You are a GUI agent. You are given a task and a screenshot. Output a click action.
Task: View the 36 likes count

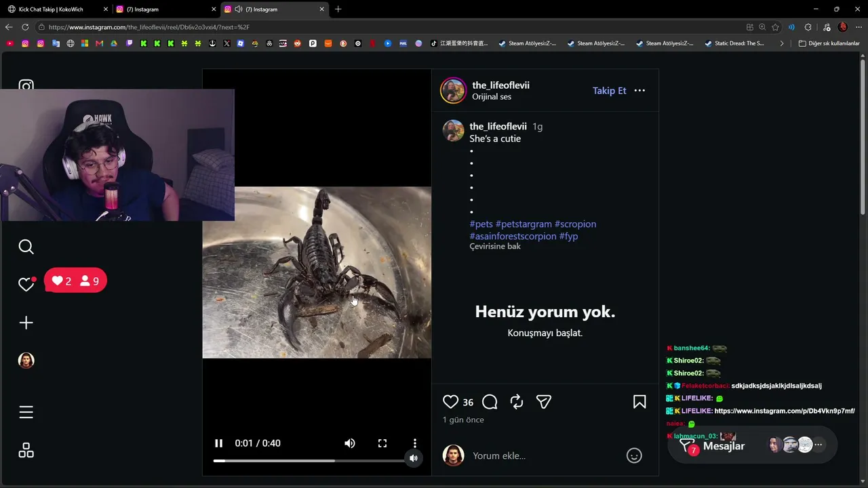click(468, 403)
